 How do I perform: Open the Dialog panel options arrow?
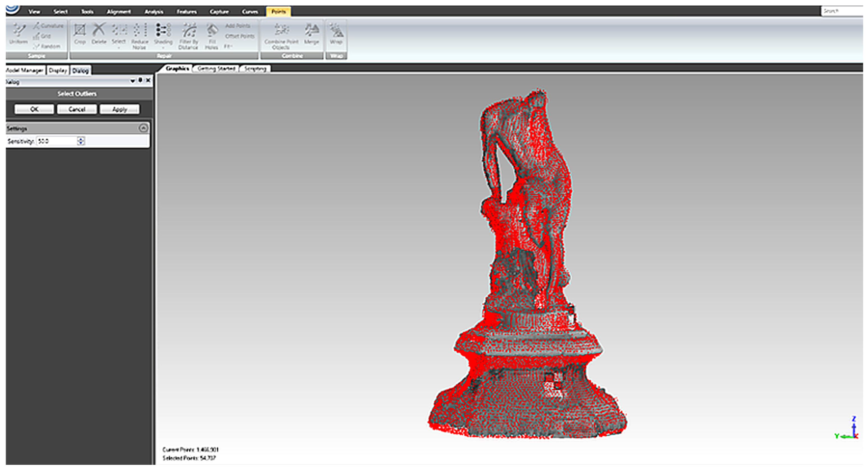132,81
